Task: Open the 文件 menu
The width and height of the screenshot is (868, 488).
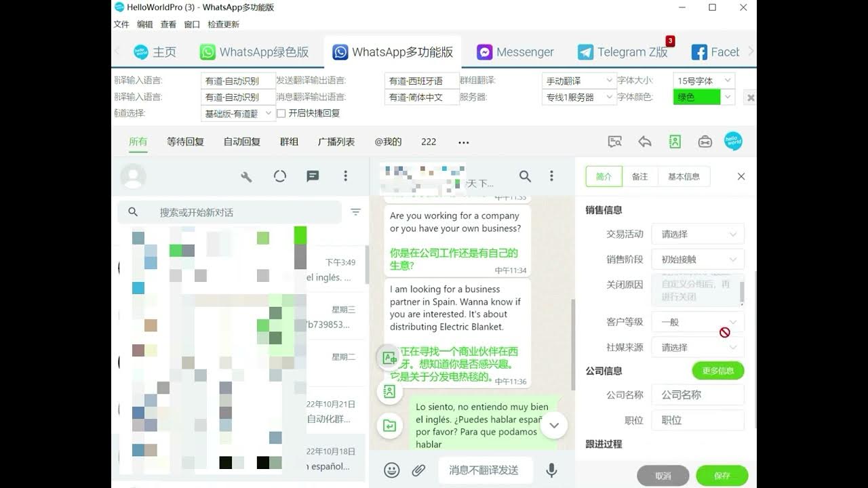Action: tap(121, 24)
